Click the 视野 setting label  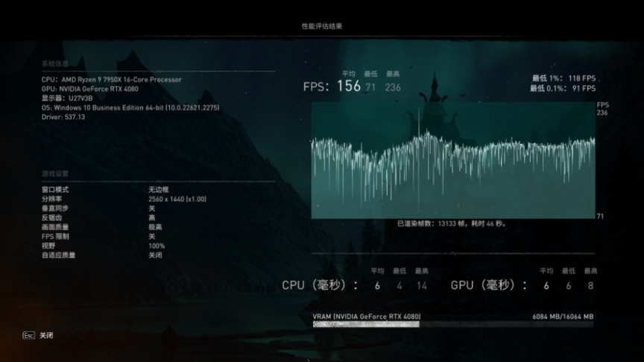(48, 246)
